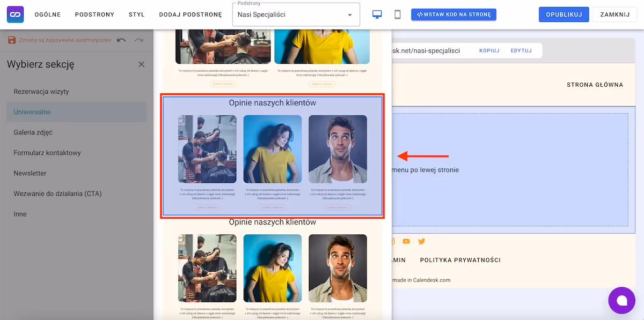Click the redo arrow icon
This screenshot has height=320, width=644.
pyautogui.click(x=139, y=40)
